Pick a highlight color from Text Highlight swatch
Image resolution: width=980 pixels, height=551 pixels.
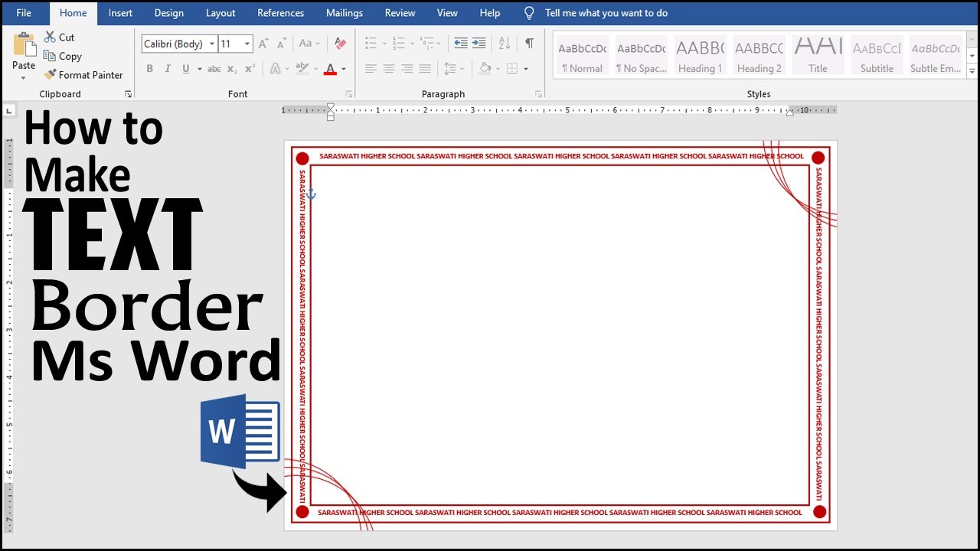coord(302,69)
